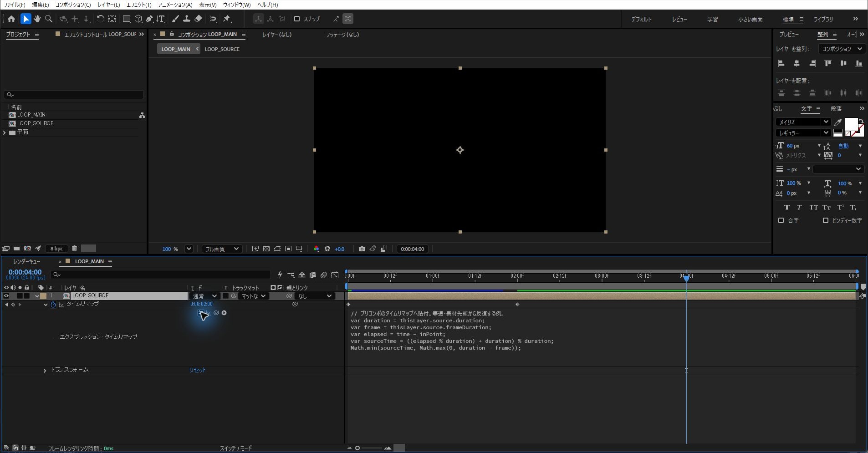Select the Type tool
This screenshot has height=453, width=868.
pos(161,19)
